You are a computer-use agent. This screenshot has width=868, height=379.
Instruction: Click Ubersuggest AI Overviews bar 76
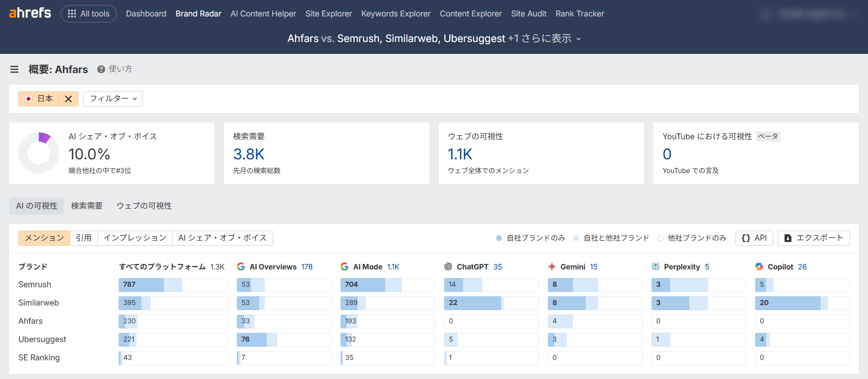tap(284, 339)
